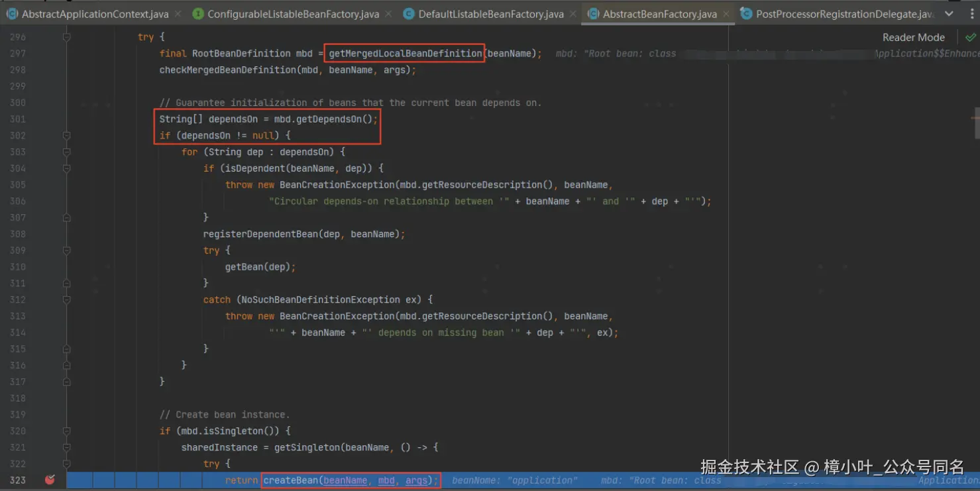This screenshot has height=491, width=980.
Task: Collapse the try block at line 309
Action: pos(66,250)
